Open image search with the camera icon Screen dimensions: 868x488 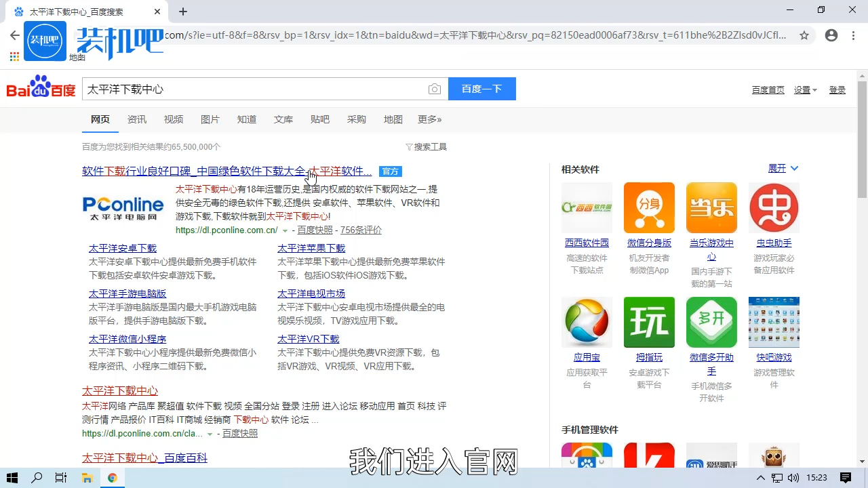(x=435, y=89)
